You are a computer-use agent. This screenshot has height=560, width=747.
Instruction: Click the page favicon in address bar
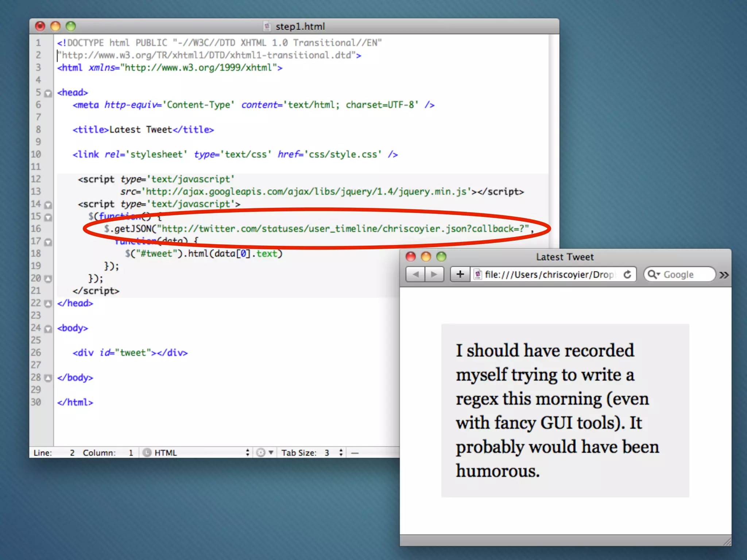coord(477,274)
